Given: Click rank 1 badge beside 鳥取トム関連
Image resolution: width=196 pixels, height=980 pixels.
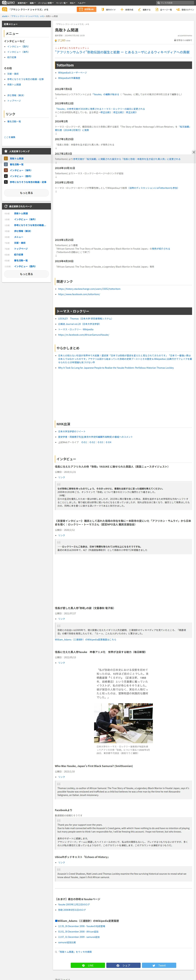Looking at the screenshot, I should click(x=6, y=159).
